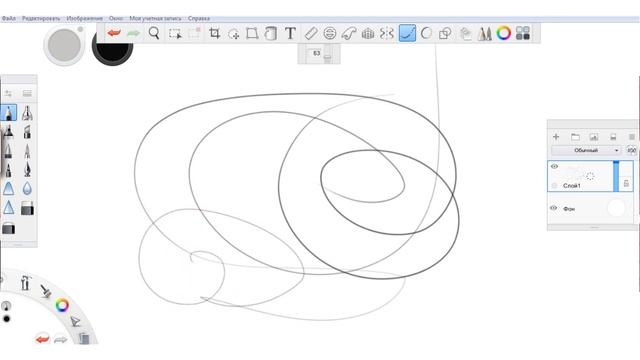The width and height of the screenshot is (640, 360).
Task: Select the quick transform tool
Action: [x=233, y=34]
